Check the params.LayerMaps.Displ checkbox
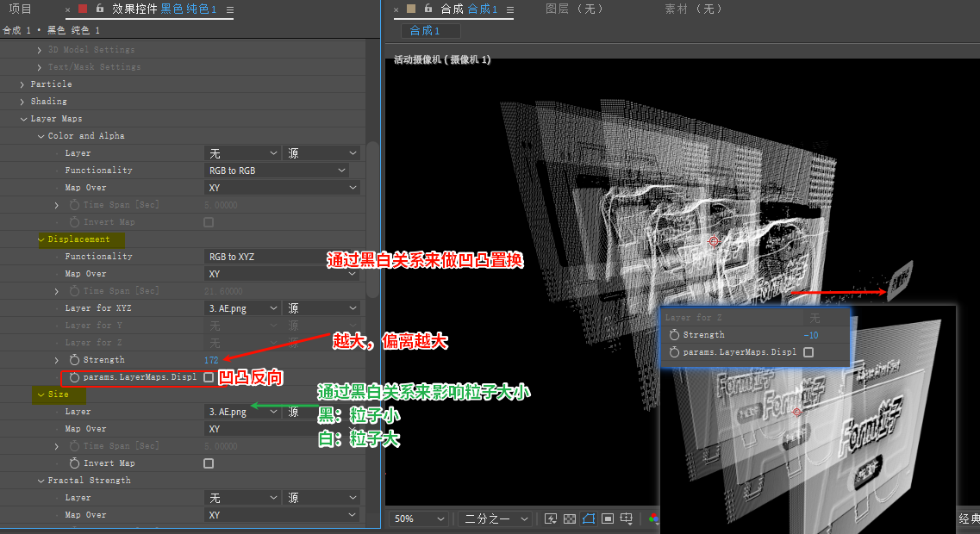Viewport: 980px width, 534px height. click(x=209, y=377)
